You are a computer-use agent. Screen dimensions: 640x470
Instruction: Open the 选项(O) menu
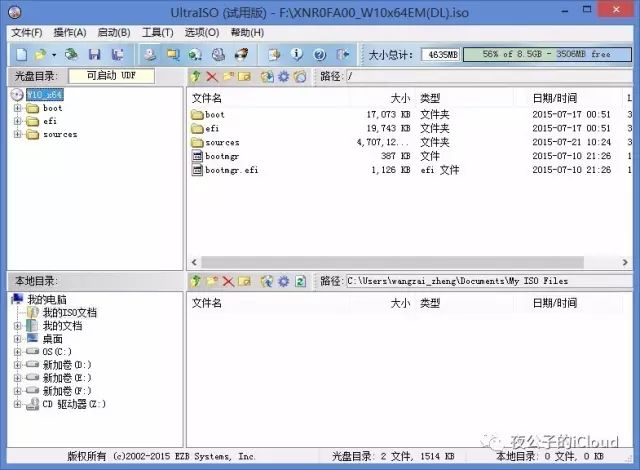[202, 33]
